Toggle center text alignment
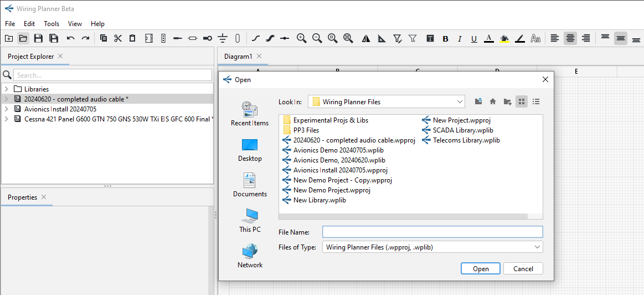 (x=570, y=38)
